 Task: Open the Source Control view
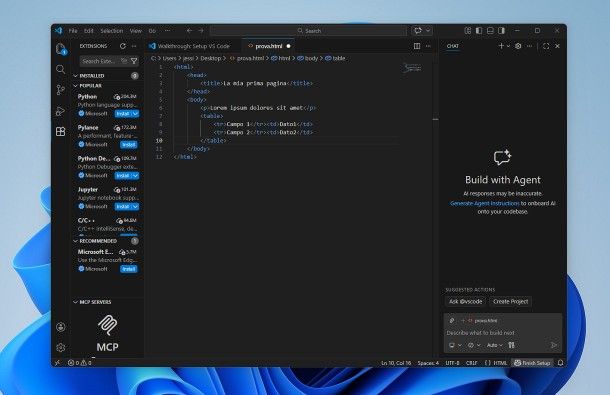60,90
